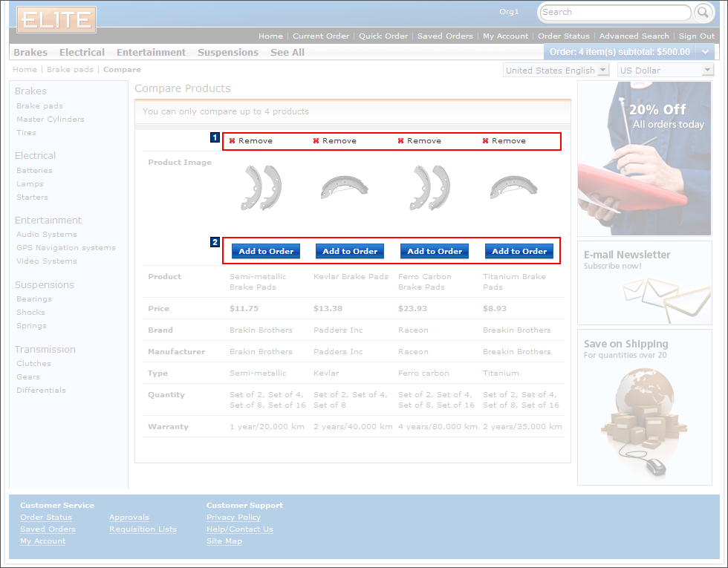Click the red X beside the fourth Remove

(487, 140)
